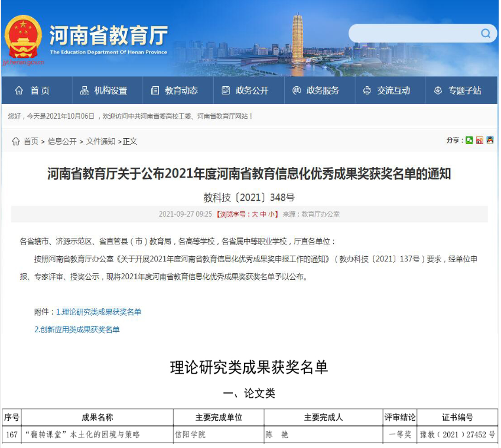The height and width of the screenshot is (448, 501).
Task: Click the gear icon beside 专题子站
Action: 438,91
